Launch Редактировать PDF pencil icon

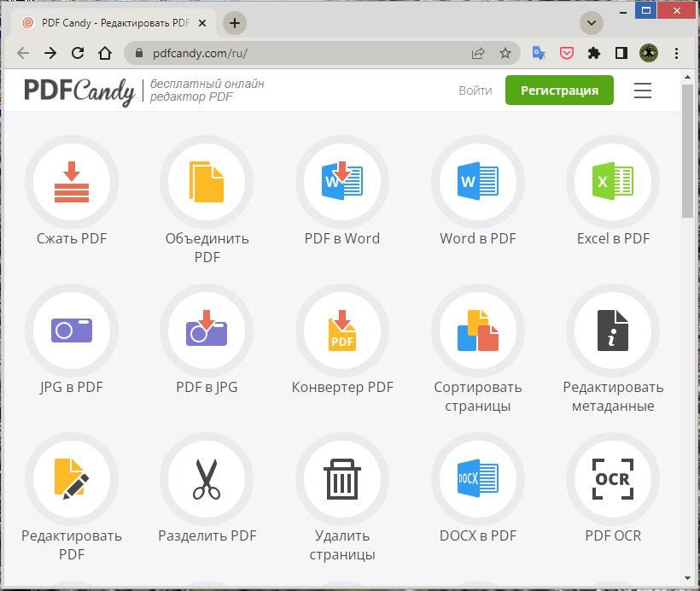tap(72, 479)
